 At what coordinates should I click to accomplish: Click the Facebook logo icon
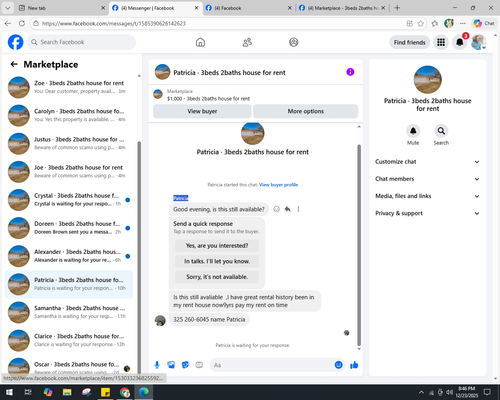(x=15, y=42)
